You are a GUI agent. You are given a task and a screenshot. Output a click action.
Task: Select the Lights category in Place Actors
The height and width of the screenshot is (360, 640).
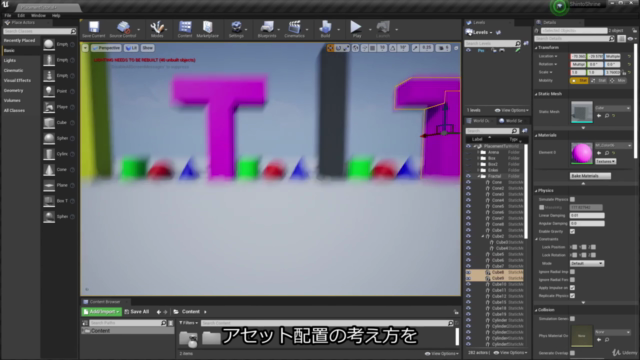[10, 60]
